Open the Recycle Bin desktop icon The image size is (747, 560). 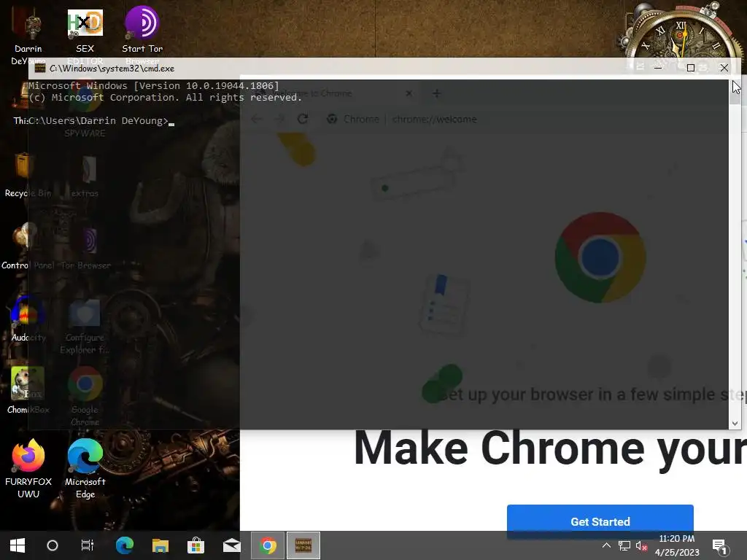[28, 174]
